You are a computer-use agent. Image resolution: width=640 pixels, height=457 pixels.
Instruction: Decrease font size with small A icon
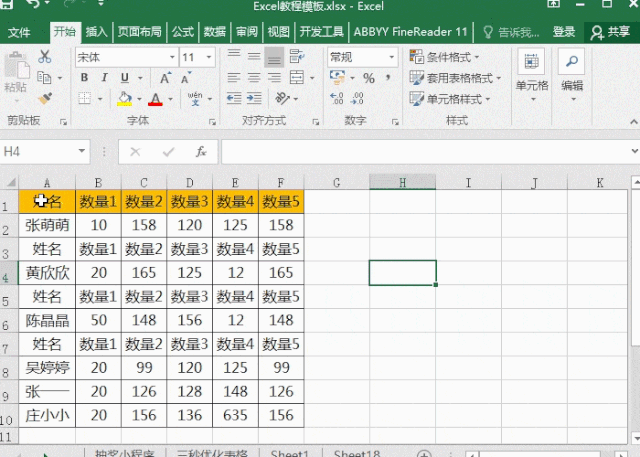pos(186,78)
